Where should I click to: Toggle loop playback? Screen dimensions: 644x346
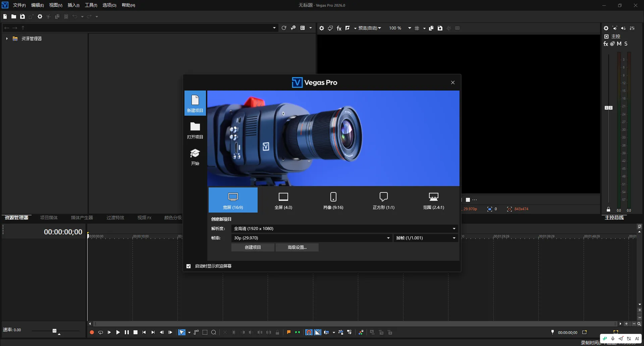(100, 332)
